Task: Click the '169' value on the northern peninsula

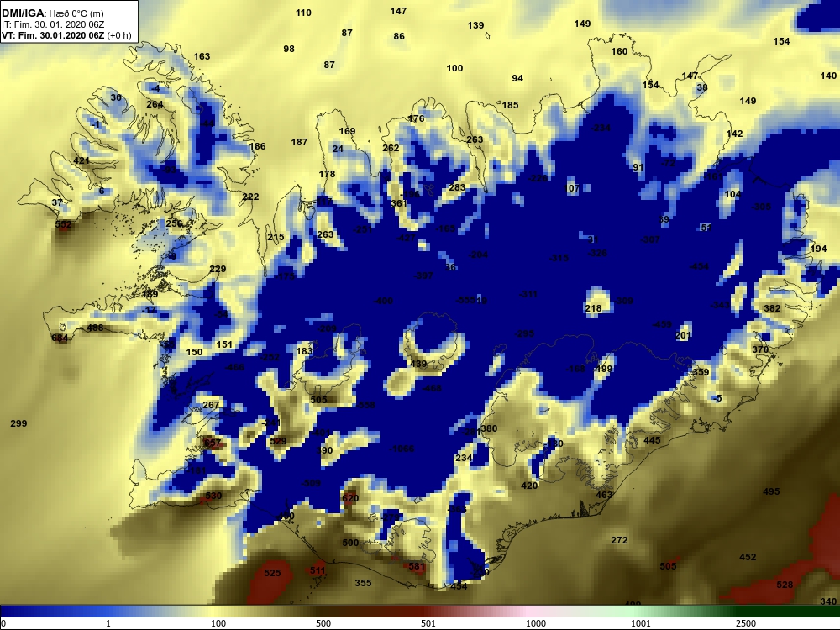Action: tap(347, 131)
